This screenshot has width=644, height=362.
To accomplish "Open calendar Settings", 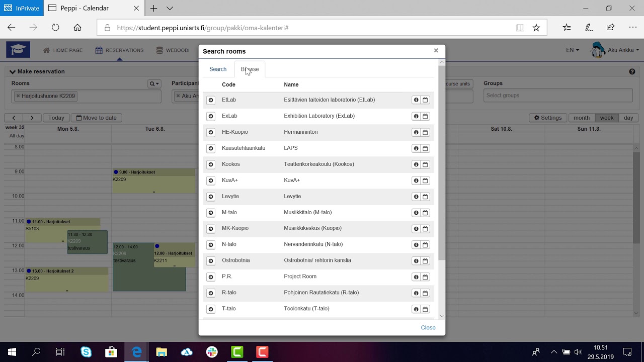I will [547, 118].
